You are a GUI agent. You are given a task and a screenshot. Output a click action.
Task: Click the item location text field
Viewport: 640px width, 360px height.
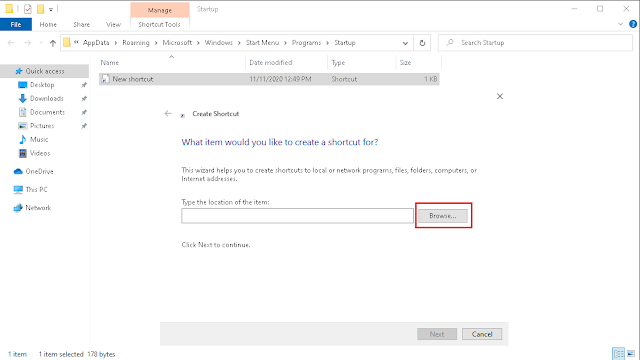(297, 216)
